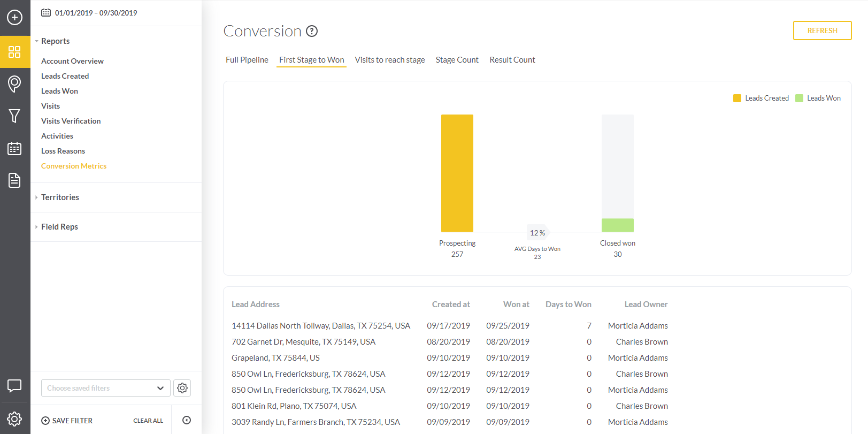This screenshot has height=434, width=868.
Task: Open Leads Won report
Action: [59, 91]
